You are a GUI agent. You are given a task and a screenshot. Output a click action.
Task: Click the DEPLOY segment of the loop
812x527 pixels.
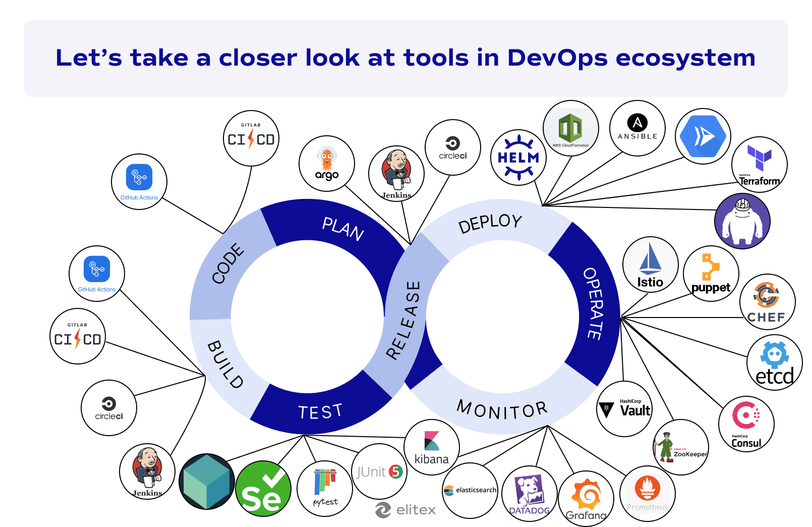click(x=490, y=223)
